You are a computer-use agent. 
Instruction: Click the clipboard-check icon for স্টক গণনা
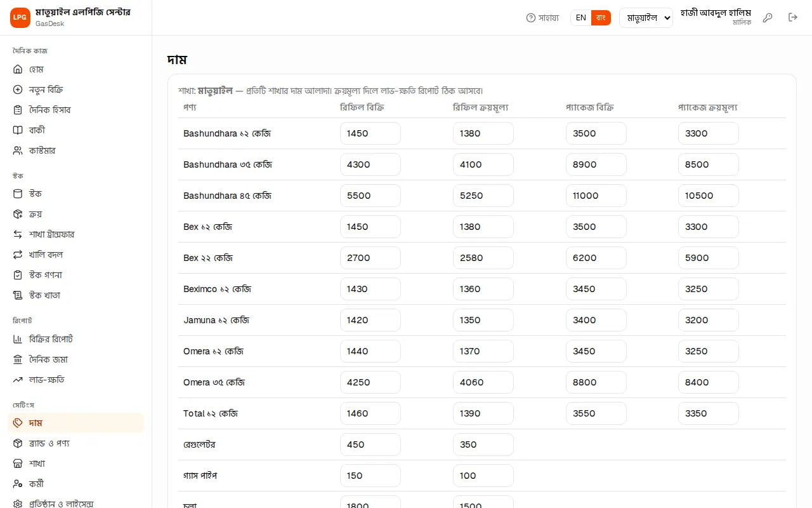click(x=18, y=275)
